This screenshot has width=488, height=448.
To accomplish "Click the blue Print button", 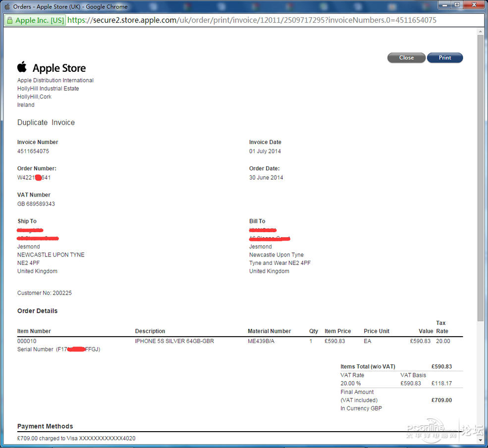I will (445, 58).
